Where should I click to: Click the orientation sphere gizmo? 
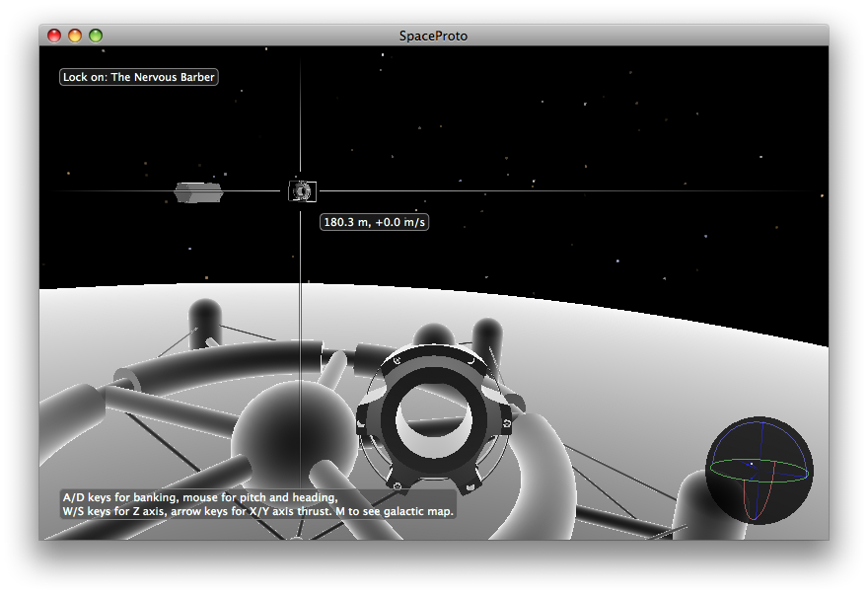click(759, 470)
